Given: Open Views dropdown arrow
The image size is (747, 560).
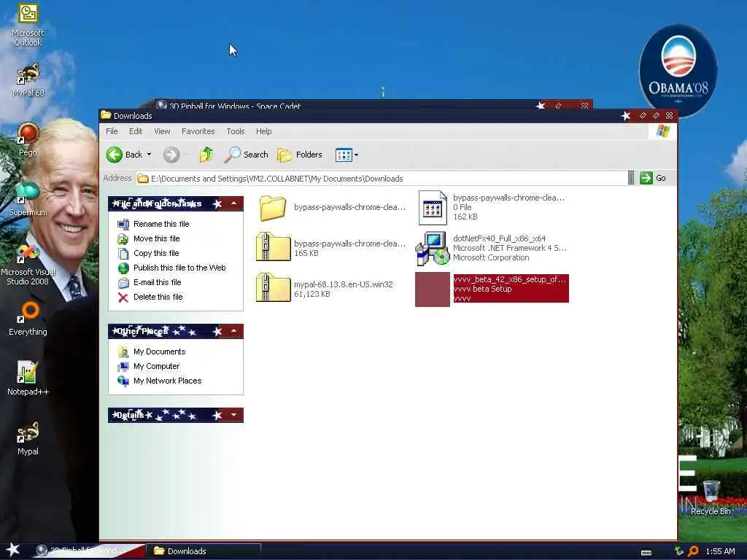Looking at the screenshot, I should pos(356,155).
